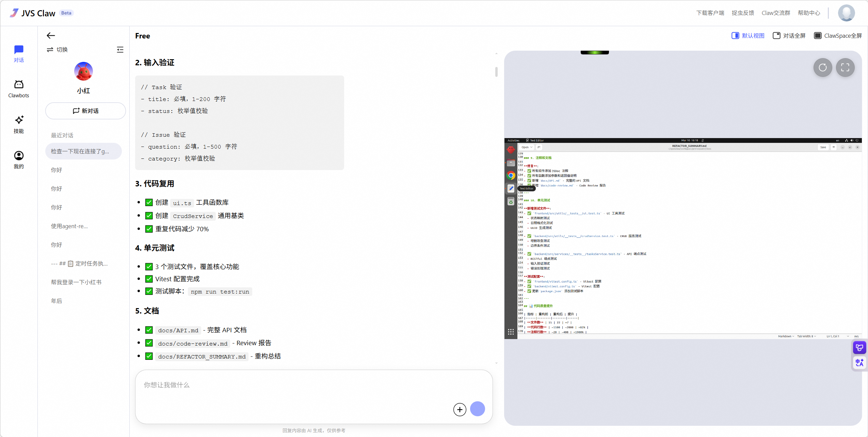Enable the 对话全屏 view mode
This screenshot has height=437, width=868.
click(x=789, y=35)
